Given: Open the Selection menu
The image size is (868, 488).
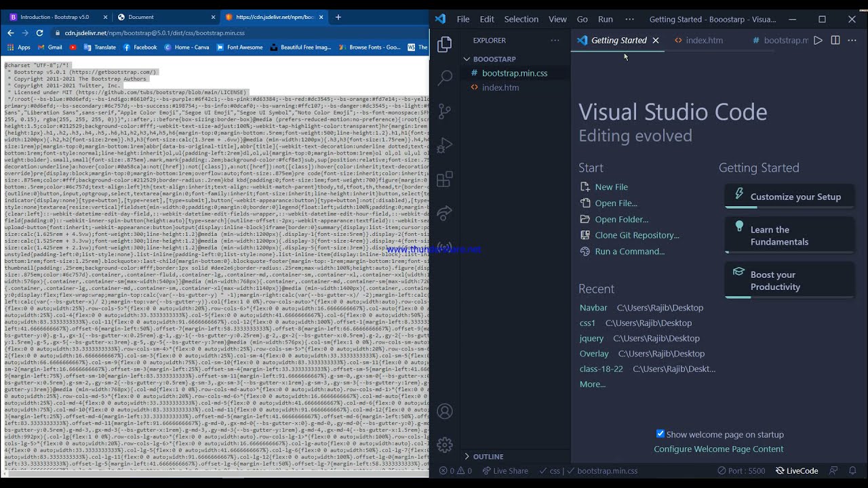Looking at the screenshot, I should pyautogui.click(x=521, y=19).
